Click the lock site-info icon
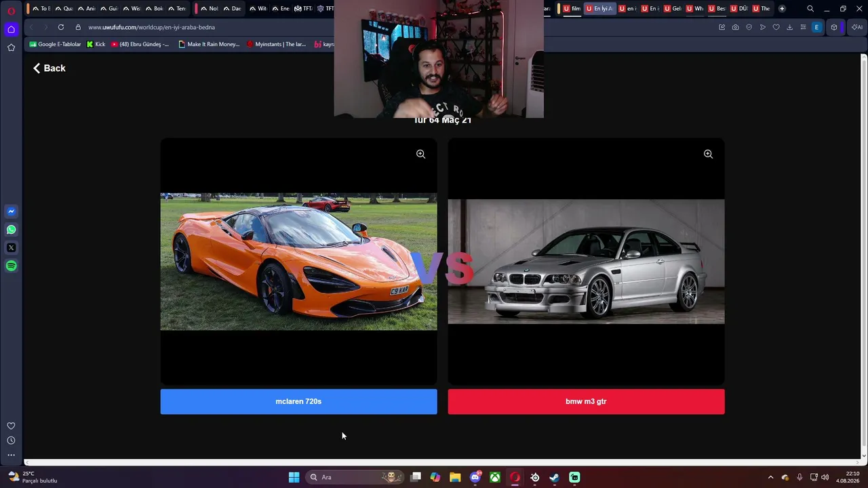Image resolution: width=868 pixels, height=488 pixels. click(x=78, y=27)
